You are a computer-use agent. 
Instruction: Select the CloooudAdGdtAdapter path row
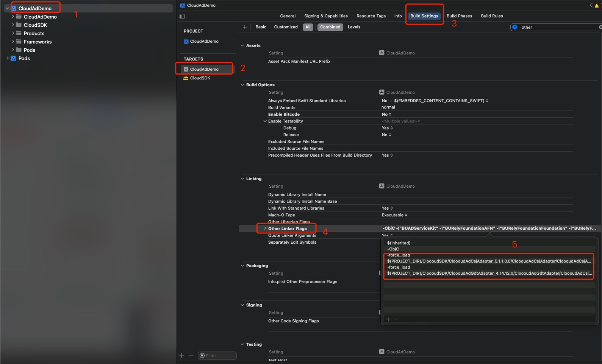tap(489, 273)
